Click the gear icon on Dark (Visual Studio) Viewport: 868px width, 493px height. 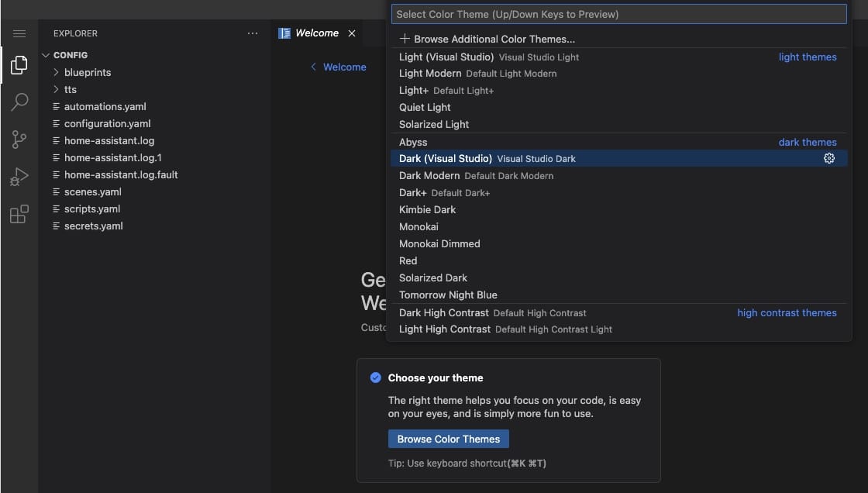(828, 158)
